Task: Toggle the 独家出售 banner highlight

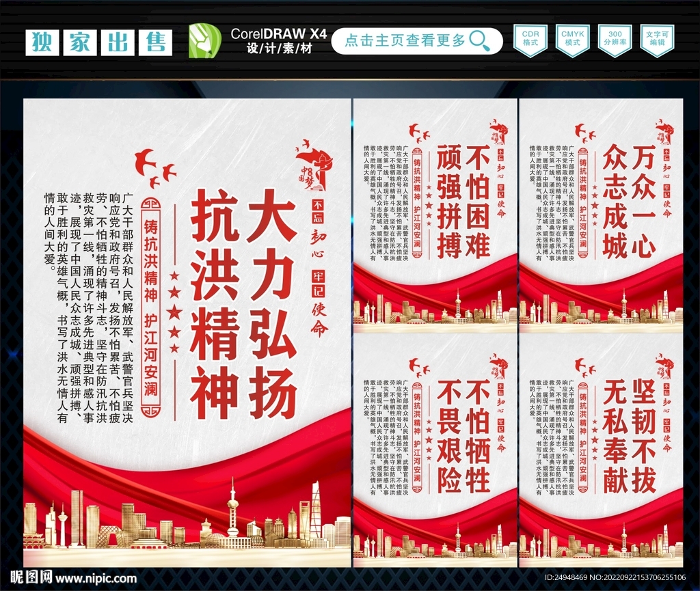Action: click(x=98, y=41)
